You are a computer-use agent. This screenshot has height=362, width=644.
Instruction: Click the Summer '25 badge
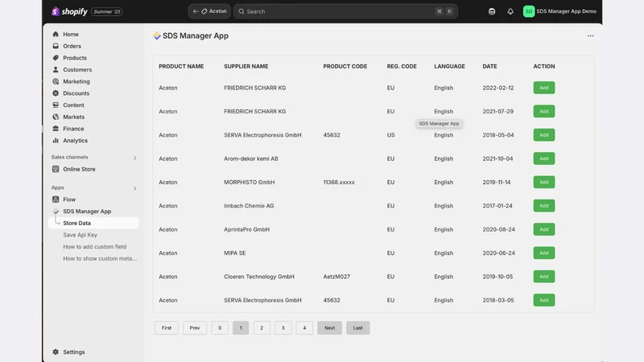[x=107, y=11]
